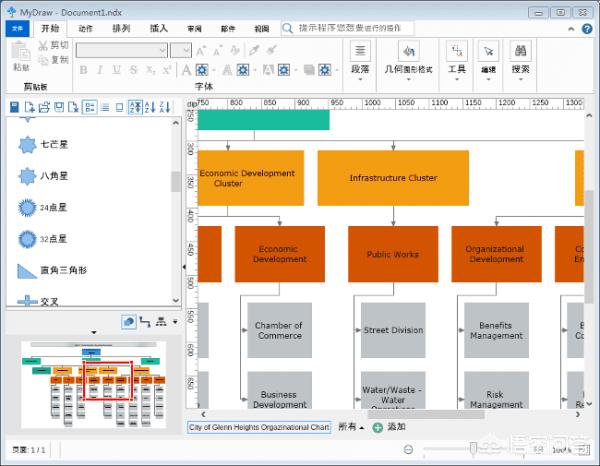Image resolution: width=600 pixels, height=466 pixels.
Task: Sort library shapes Z to A descending
Action: point(165,107)
